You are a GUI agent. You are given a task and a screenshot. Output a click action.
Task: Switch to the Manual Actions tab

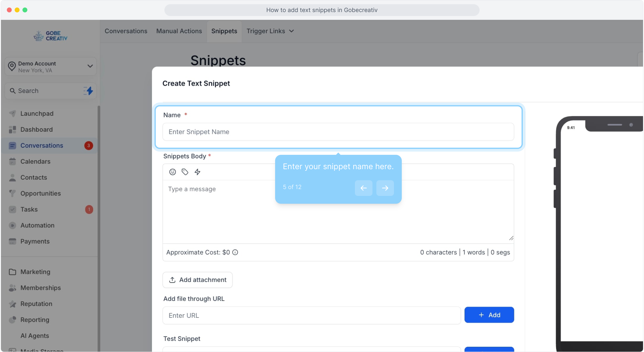point(179,31)
